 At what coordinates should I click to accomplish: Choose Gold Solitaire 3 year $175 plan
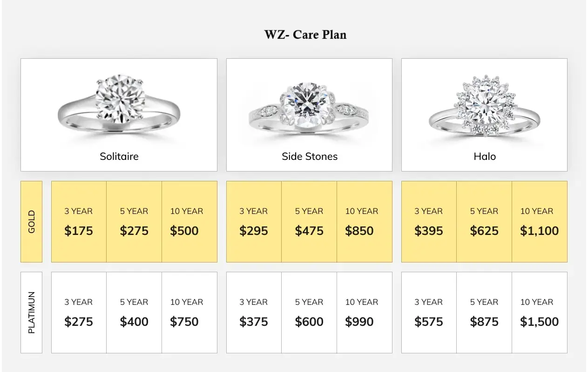[x=79, y=221]
